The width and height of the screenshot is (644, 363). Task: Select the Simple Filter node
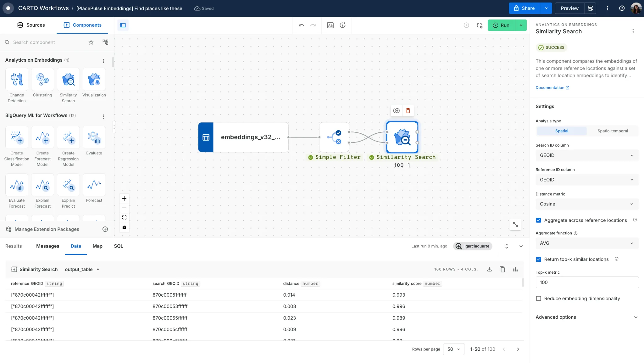(334, 137)
